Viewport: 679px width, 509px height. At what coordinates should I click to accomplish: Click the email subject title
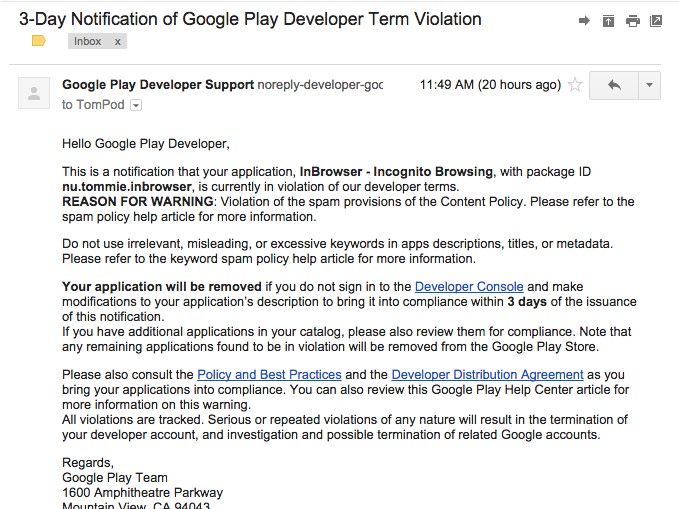coord(250,19)
